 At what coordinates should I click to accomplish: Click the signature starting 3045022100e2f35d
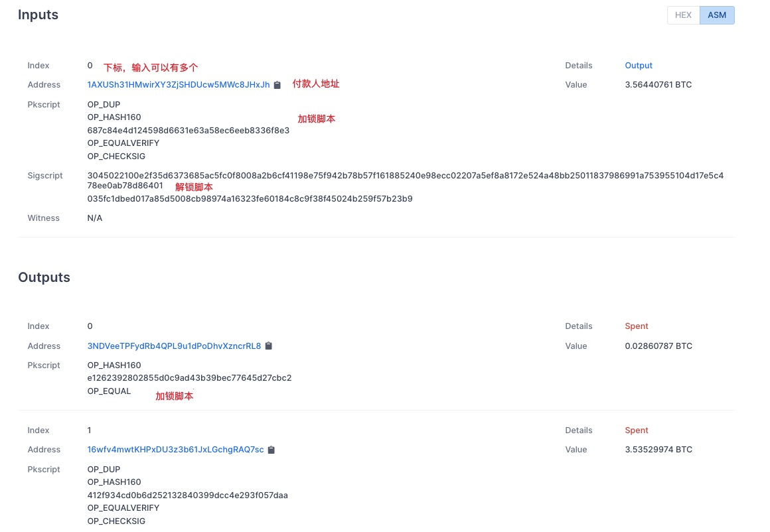(x=405, y=180)
